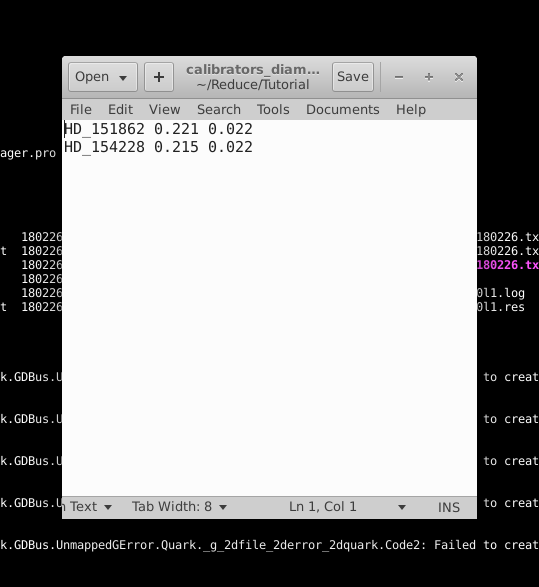Open the Help menu
The height and width of the screenshot is (587, 539).
[x=411, y=109]
